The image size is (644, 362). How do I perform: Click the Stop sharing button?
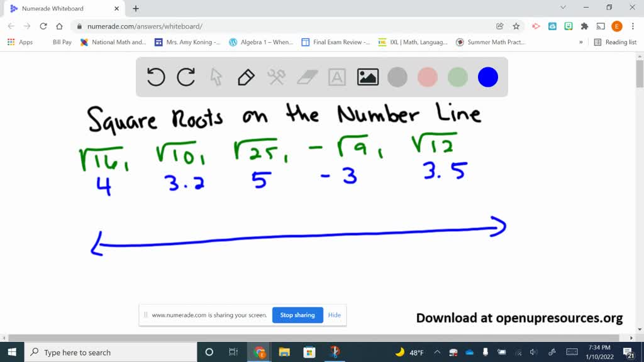(x=297, y=315)
